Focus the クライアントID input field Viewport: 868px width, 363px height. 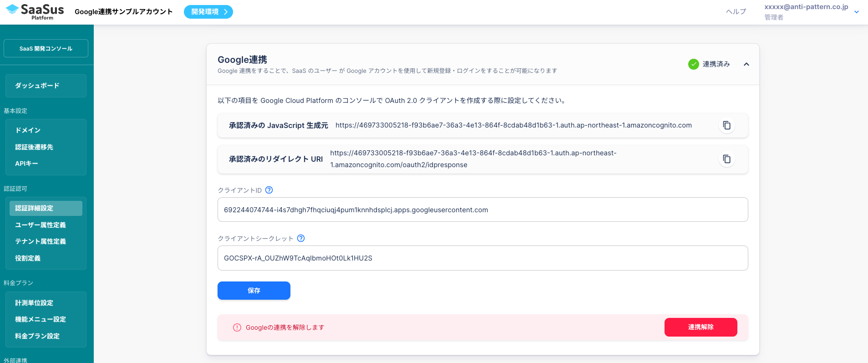pyautogui.click(x=483, y=210)
